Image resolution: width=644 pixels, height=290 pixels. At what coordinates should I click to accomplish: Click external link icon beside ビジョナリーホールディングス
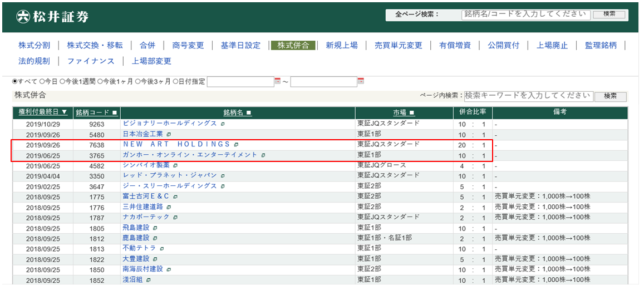click(x=222, y=123)
